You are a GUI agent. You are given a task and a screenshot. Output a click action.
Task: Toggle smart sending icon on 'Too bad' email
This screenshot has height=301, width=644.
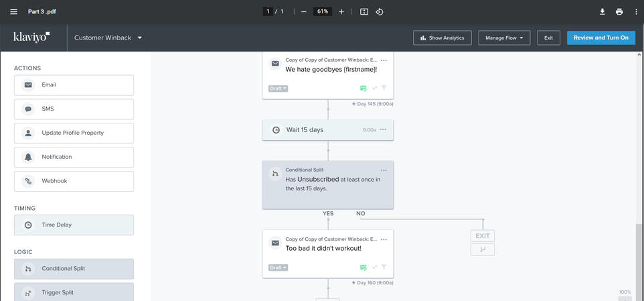[363, 267]
